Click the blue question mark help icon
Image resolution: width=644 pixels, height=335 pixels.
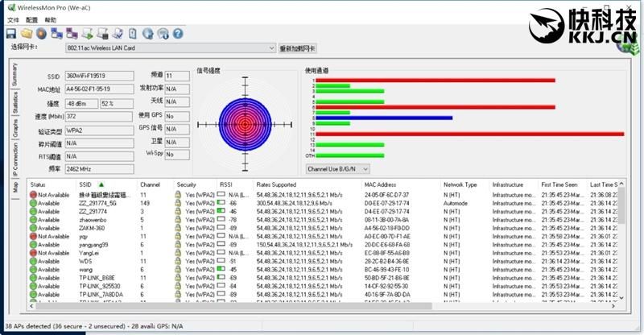178,34
